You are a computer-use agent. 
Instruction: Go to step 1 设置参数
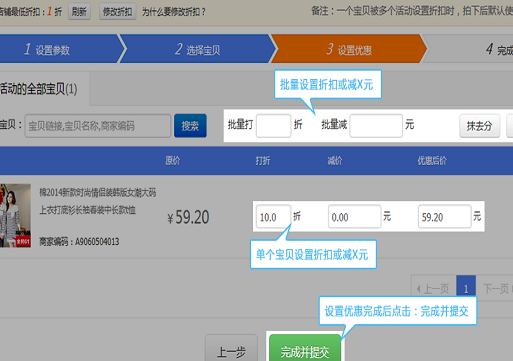pos(60,49)
